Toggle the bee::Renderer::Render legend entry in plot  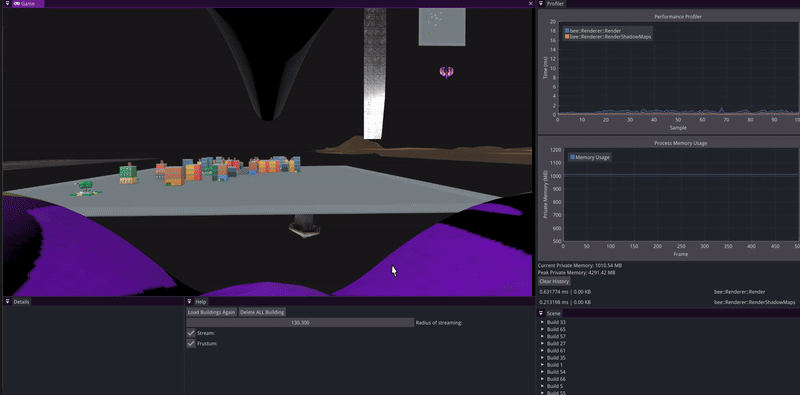click(x=592, y=31)
